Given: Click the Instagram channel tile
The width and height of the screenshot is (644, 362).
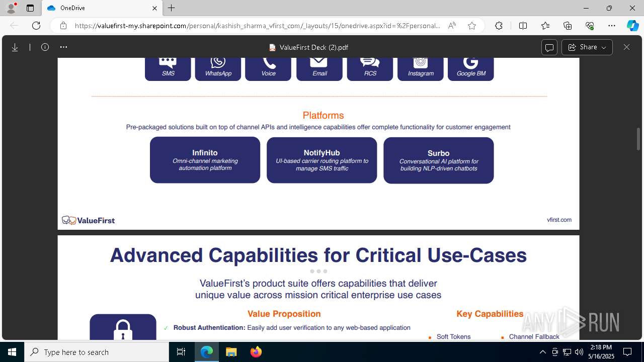Looking at the screenshot, I should (421, 69).
